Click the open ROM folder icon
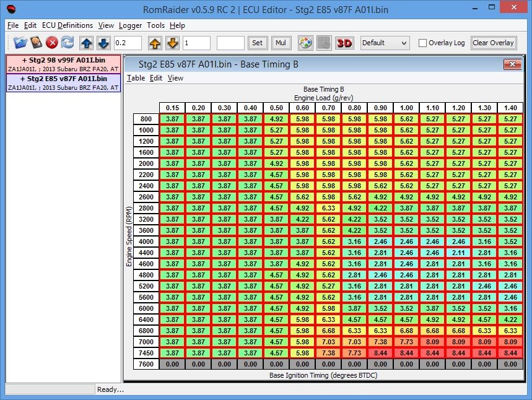This screenshot has height=400, width=532. click(20, 43)
